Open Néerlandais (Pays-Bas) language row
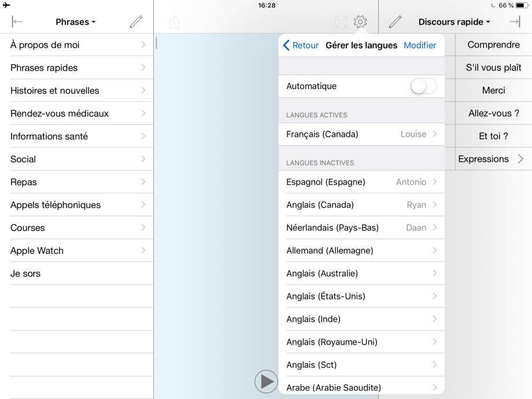Image resolution: width=532 pixels, height=399 pixels. pyautogui.click(x=361, y=228)
